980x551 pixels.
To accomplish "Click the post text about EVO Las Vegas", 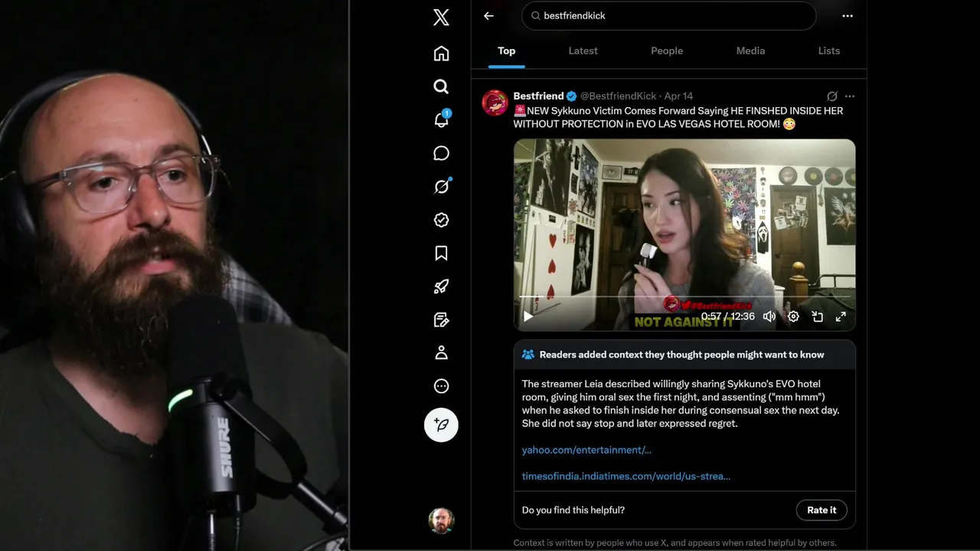I will (678, 117).
